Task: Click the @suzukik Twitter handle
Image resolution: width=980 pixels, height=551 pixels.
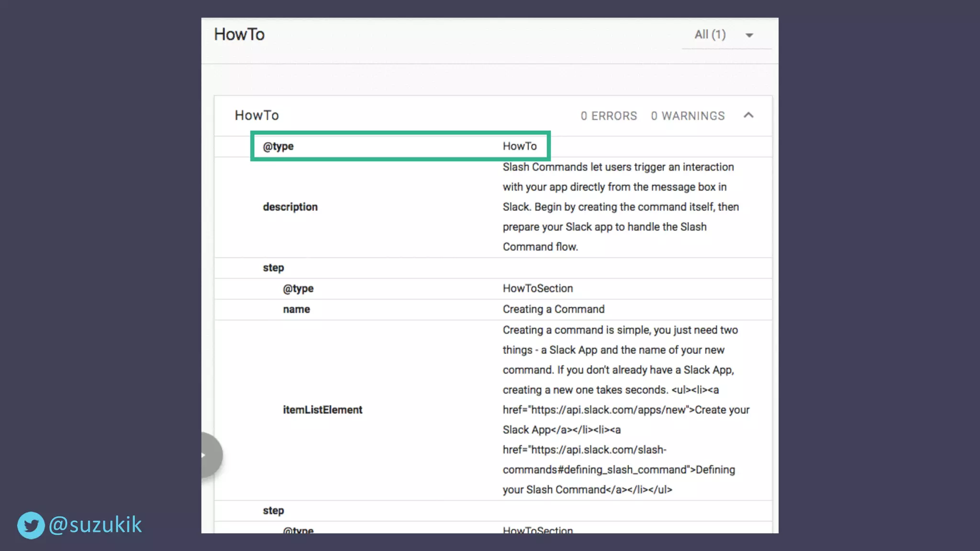Action: 95,525
